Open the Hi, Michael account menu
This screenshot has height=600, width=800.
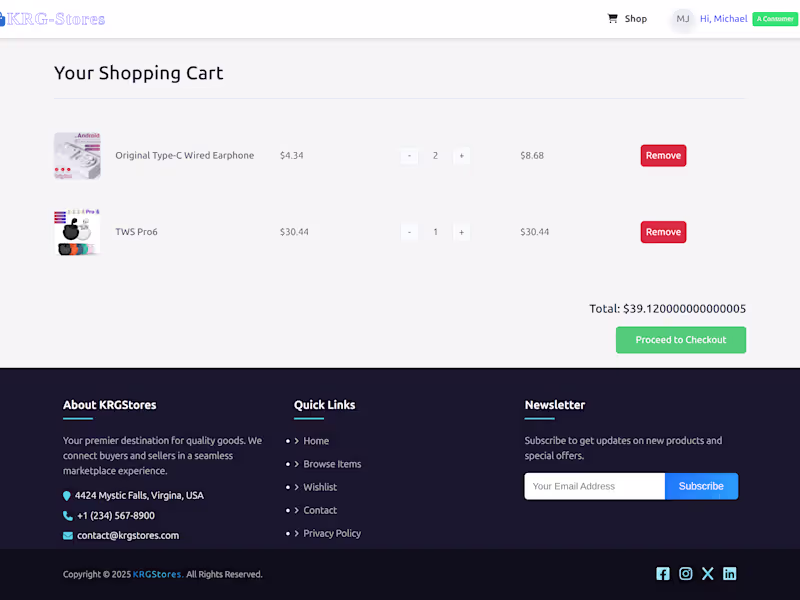pyautogui.click(x=722, y=18)
